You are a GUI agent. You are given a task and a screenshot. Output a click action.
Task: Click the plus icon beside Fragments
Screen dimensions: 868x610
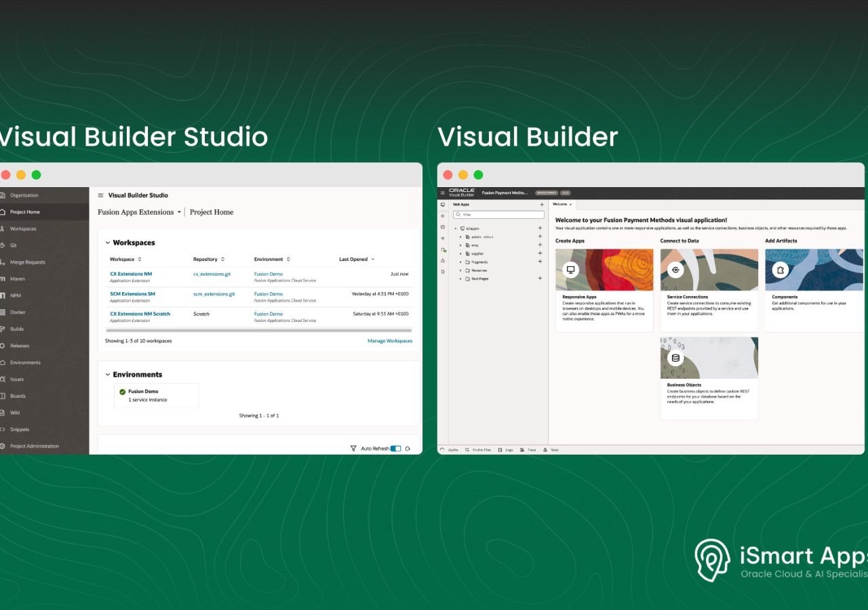(540, 262)
